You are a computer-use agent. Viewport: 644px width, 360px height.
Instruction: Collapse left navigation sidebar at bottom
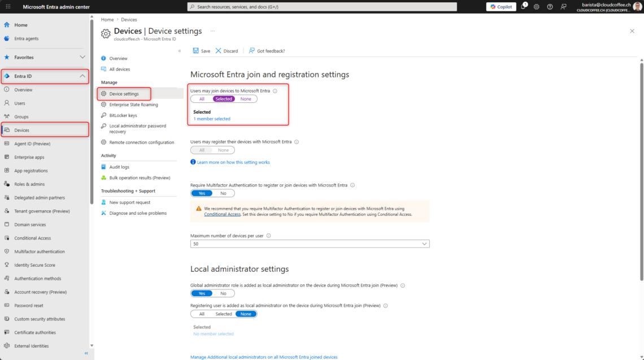click(86, 353)
